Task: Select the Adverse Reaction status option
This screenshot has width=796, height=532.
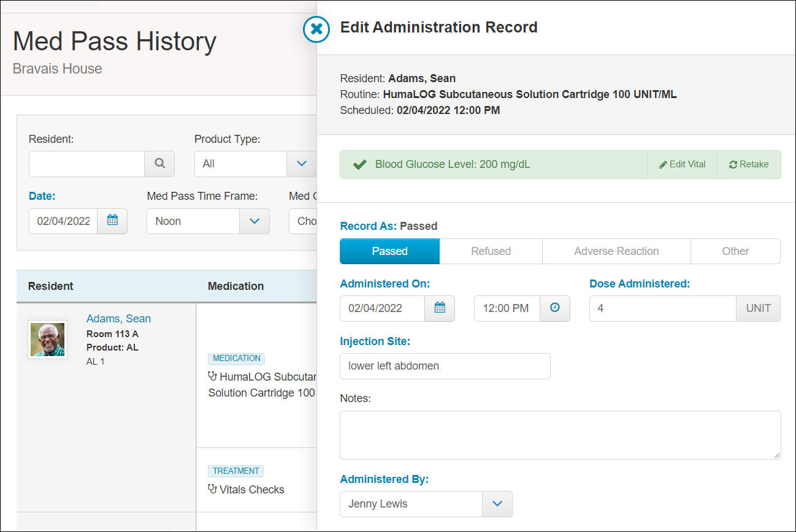Action: pos(616,251)
